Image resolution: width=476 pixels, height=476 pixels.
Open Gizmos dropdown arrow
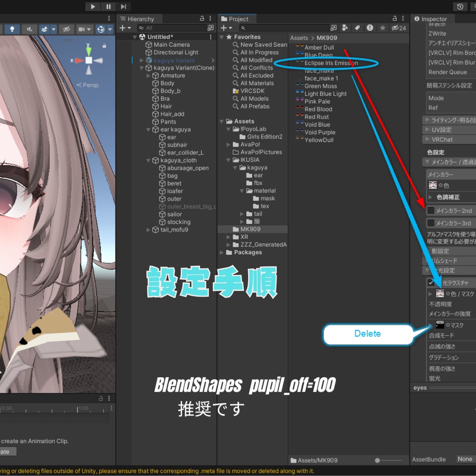(x=110, y=29)
